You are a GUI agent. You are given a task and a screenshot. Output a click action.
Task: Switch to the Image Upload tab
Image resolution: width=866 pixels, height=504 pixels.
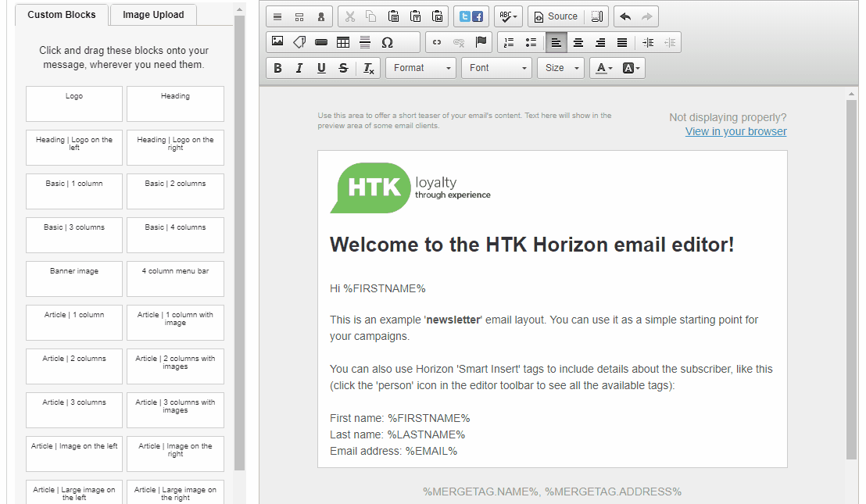pyautogui.click(x=153, y=15)
